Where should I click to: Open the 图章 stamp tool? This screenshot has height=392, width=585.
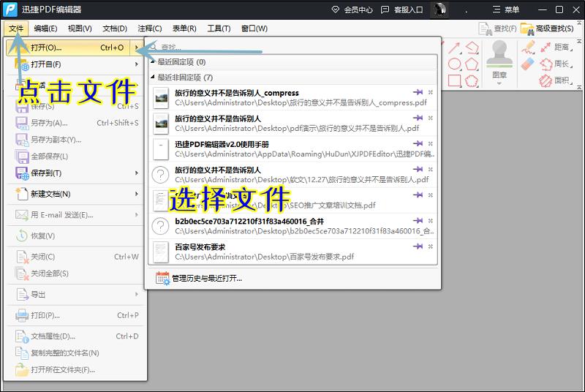[x=499, y=62]
